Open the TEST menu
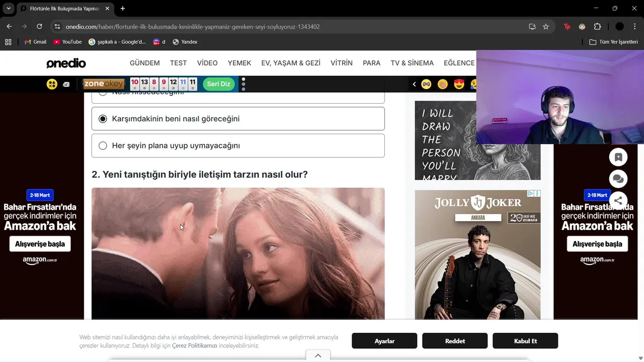Viewport: 644px width, 362px height. [x=178, y=63]
